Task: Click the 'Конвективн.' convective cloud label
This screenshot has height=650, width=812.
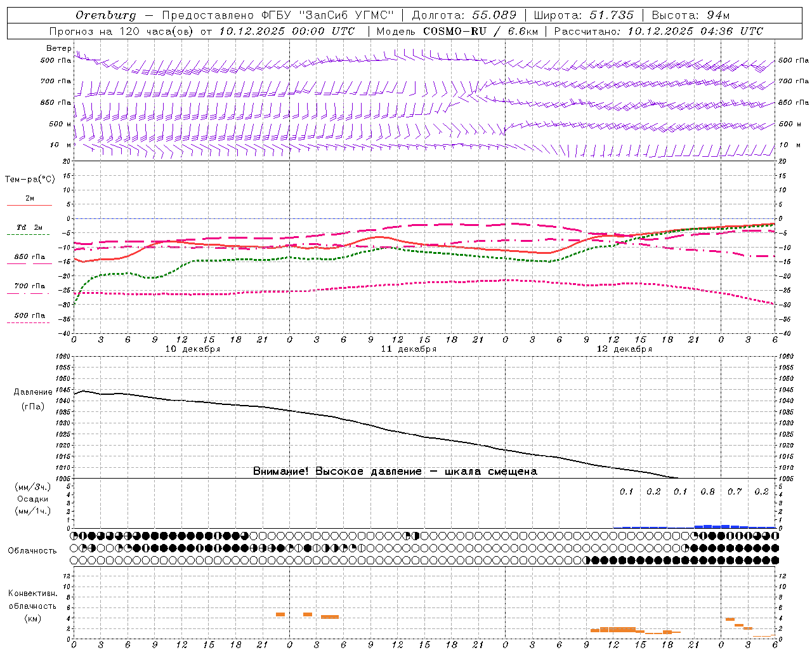Action: pos(32,594)
